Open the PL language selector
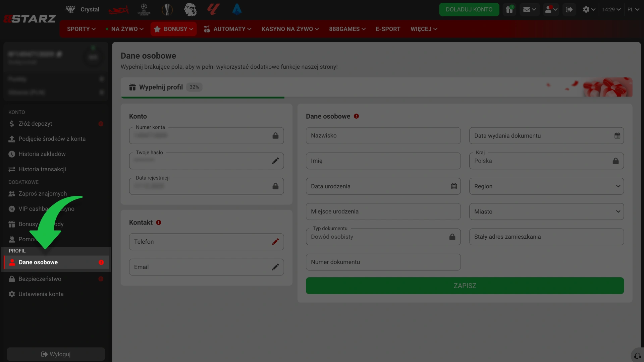 [633, 9]
